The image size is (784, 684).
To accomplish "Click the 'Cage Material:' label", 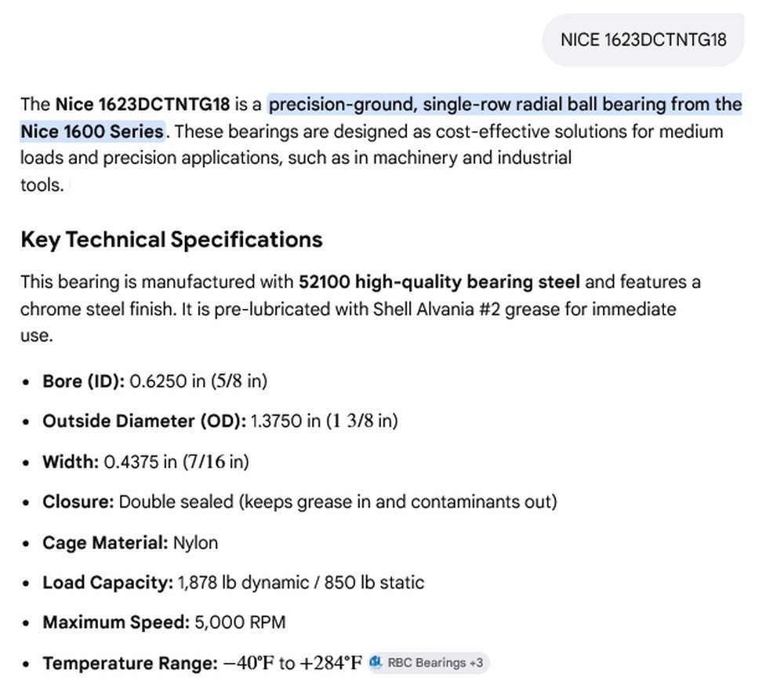I will pos(106,542).
